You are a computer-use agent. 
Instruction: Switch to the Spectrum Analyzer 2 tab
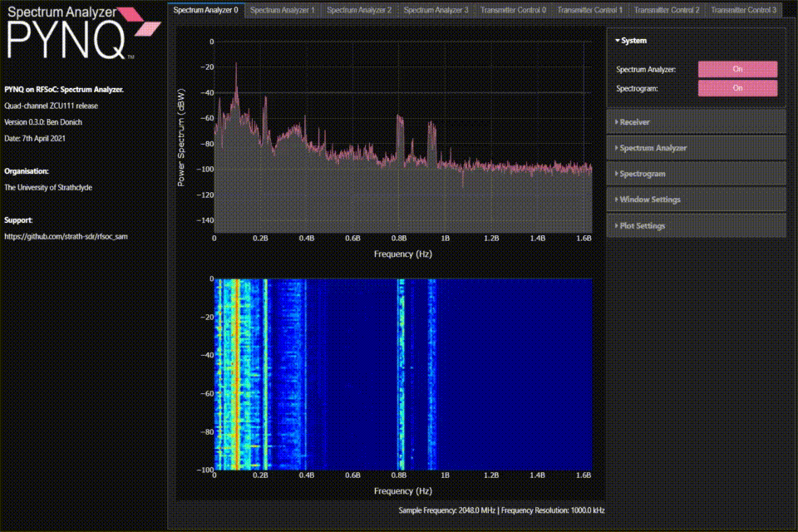click(359, 10)
